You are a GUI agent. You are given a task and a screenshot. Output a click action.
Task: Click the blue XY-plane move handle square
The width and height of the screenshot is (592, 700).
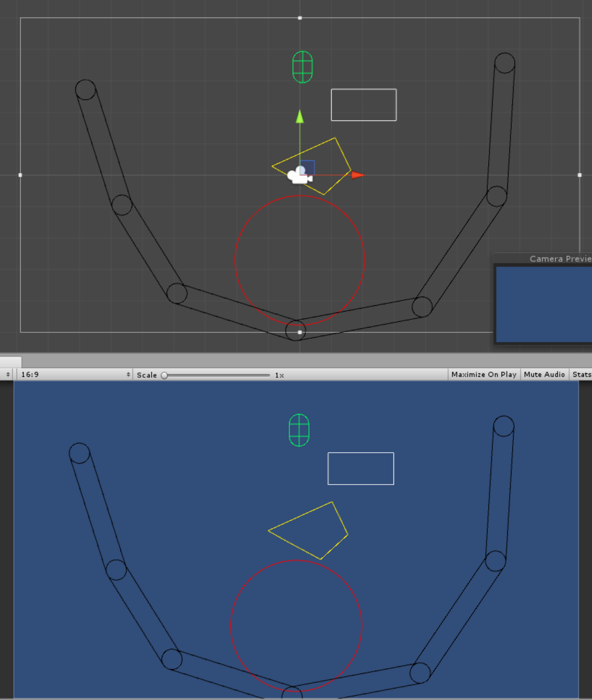tap(307, 167)
